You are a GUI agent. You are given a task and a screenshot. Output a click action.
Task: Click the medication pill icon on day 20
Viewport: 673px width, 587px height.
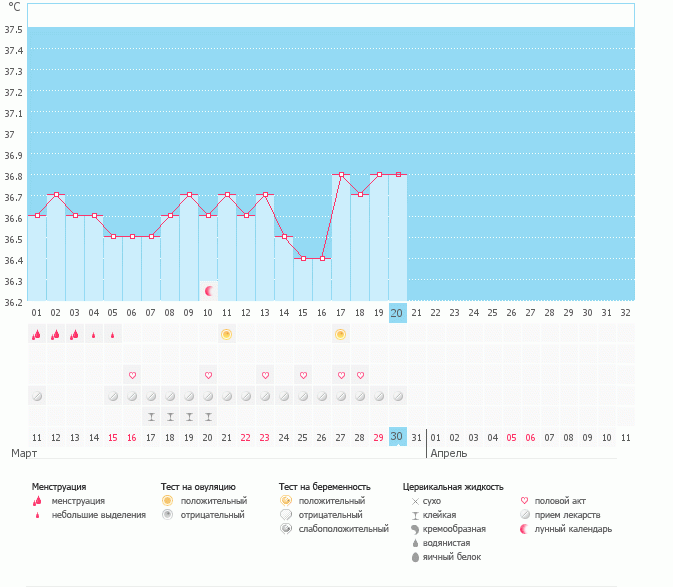(398, 396)
